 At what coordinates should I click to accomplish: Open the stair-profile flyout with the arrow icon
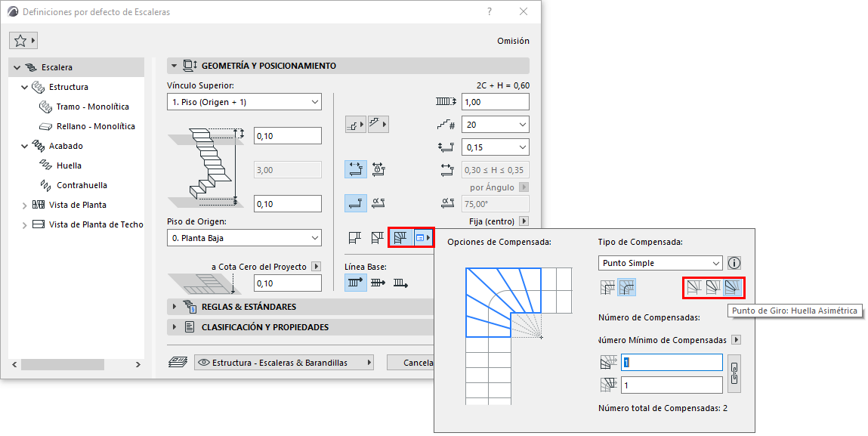(378, 125)
